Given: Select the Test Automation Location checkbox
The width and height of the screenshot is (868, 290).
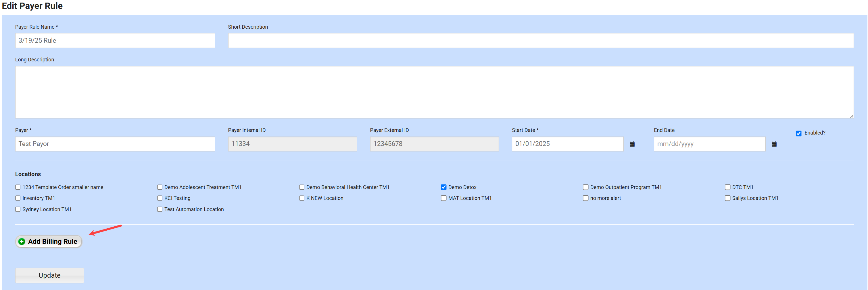Looking at the screenshot, I should pos(160,209).
